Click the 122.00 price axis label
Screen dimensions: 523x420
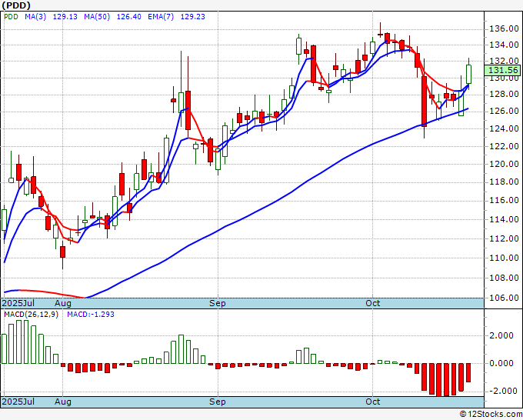[504, 146]
